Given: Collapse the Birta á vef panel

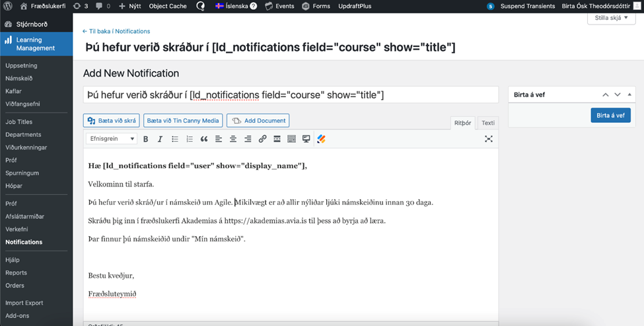Looking at the screenshot, I should pyautogui.click(x=629, y=95).
